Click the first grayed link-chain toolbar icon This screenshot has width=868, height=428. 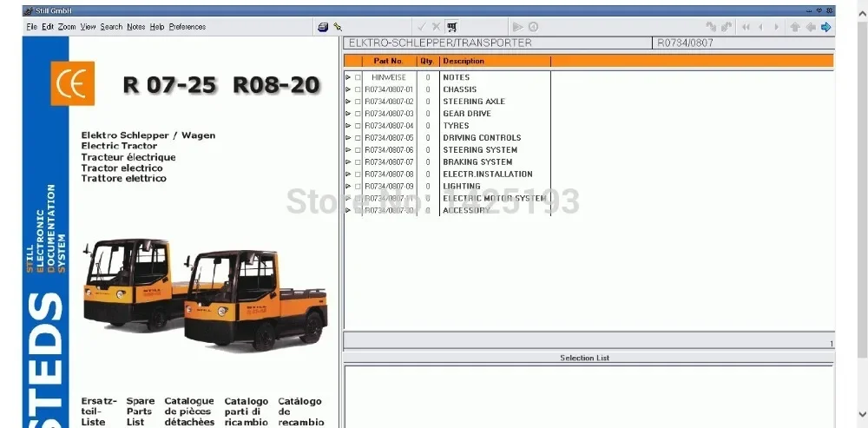pyautogui.click(x=711, y=27)
